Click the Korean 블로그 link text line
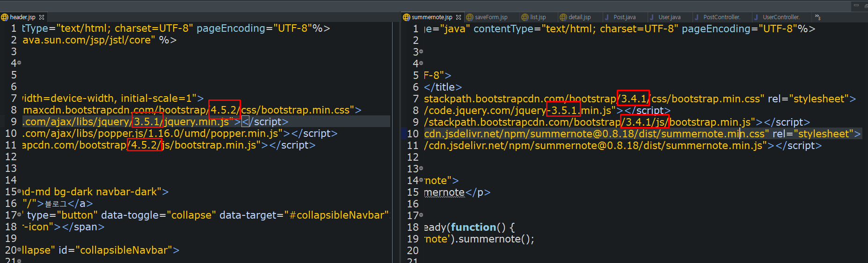 (x=58, y=204)
